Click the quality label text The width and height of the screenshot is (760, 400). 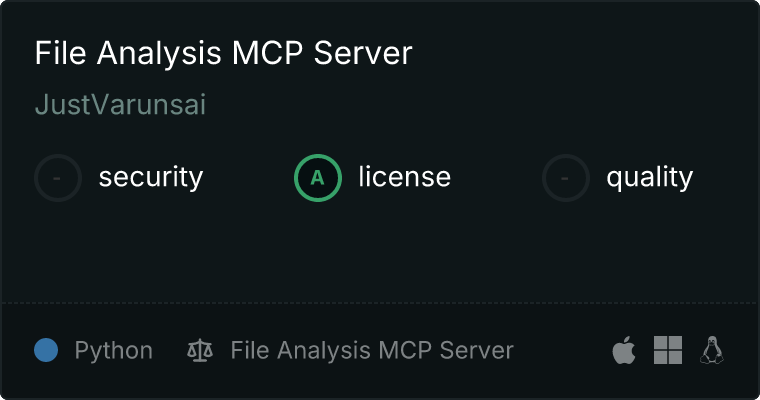coord(649,177)
